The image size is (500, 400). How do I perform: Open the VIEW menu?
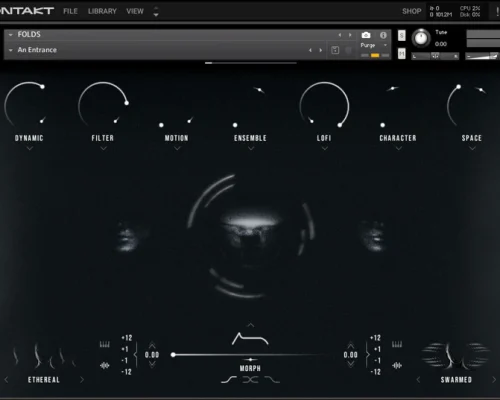[135, 11]
